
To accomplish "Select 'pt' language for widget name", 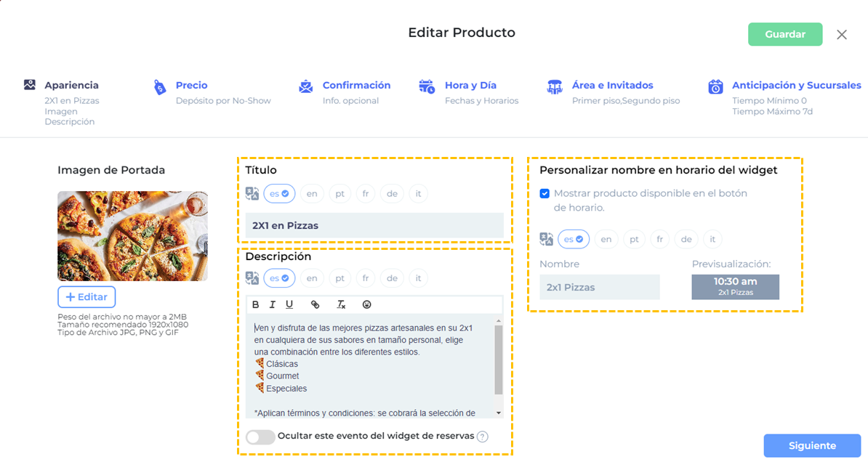I will tap(634, 240).
